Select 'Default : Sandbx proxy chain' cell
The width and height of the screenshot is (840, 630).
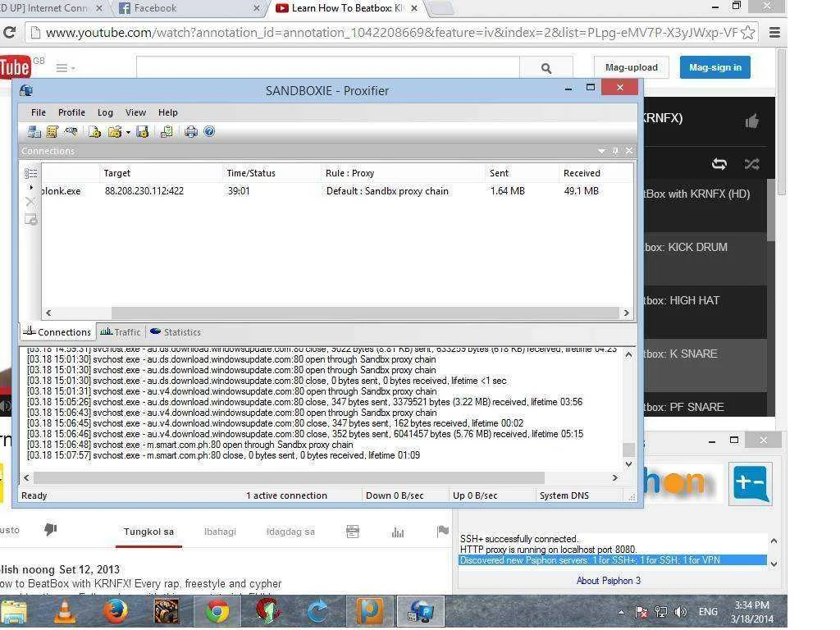pyautogui.click(x=387, y=191)
